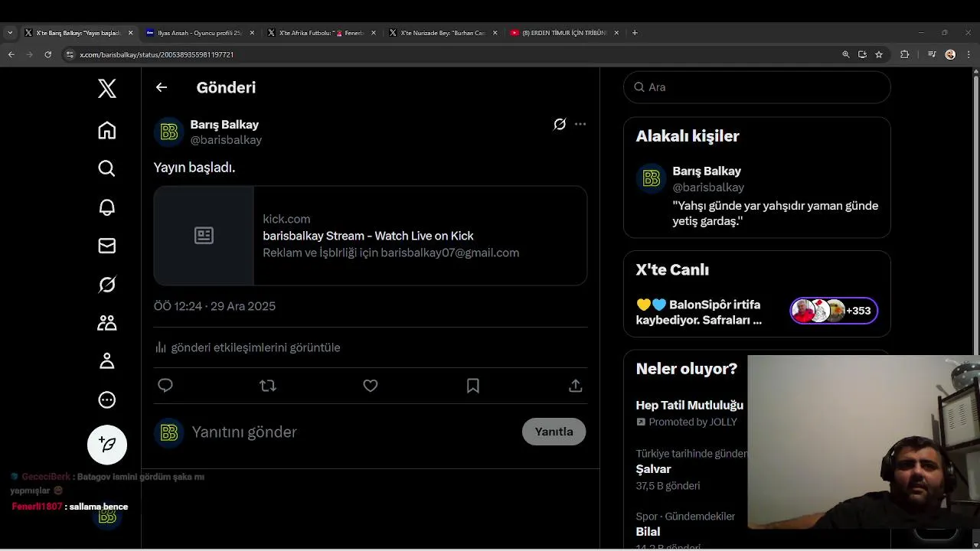The width and height of the screenshot is (980, 551).
Task: Click Barış Balkay author name on post
Action: [224, 125]
